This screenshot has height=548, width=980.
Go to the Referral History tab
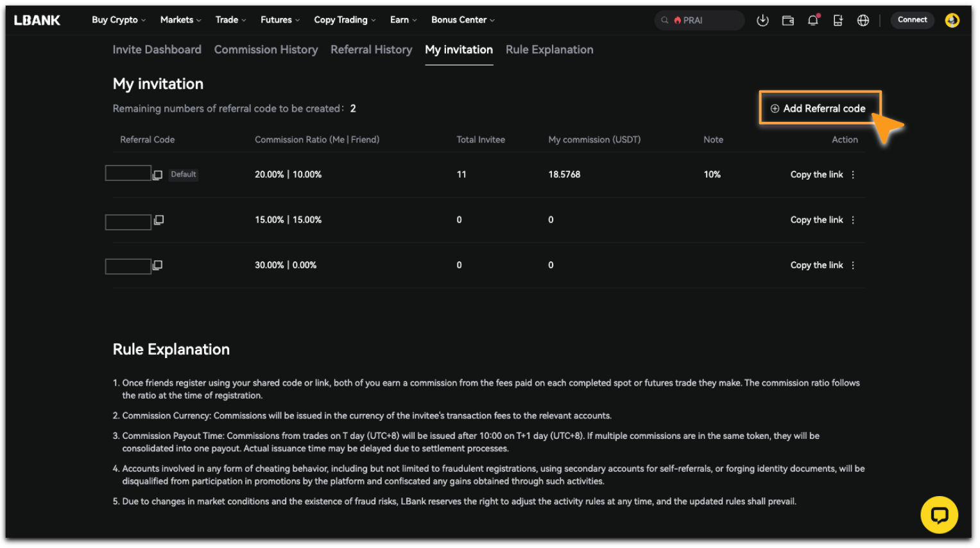(371, 50)
